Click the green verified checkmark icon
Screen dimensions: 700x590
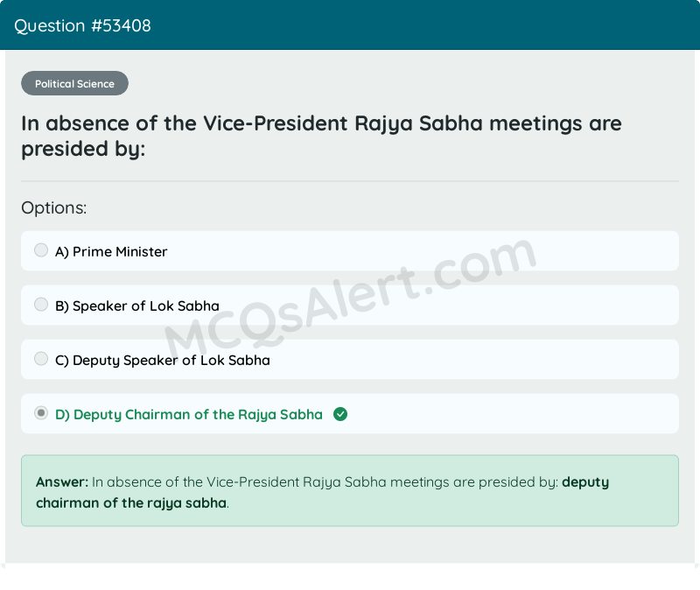pyautogui.click(x=339, y=413)
